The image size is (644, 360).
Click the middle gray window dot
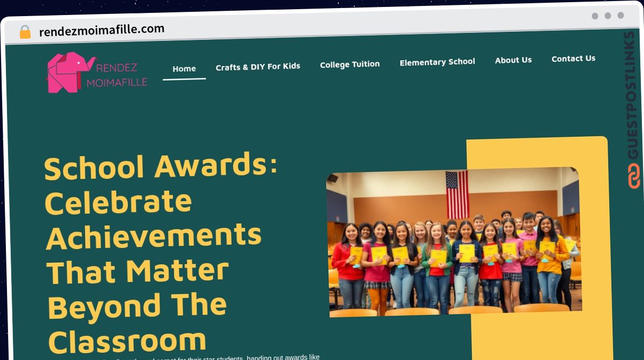coord(608,16)
